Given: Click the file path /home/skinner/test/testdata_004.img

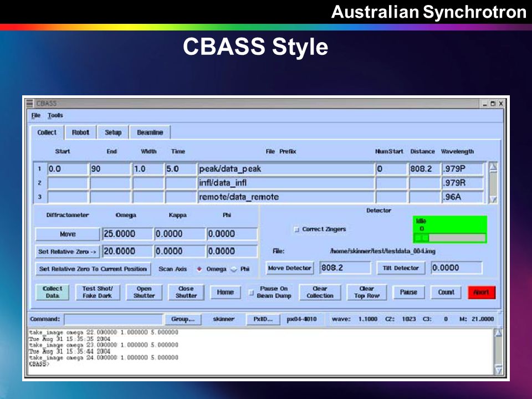Looking at the screenshot, I should [383, 252].
